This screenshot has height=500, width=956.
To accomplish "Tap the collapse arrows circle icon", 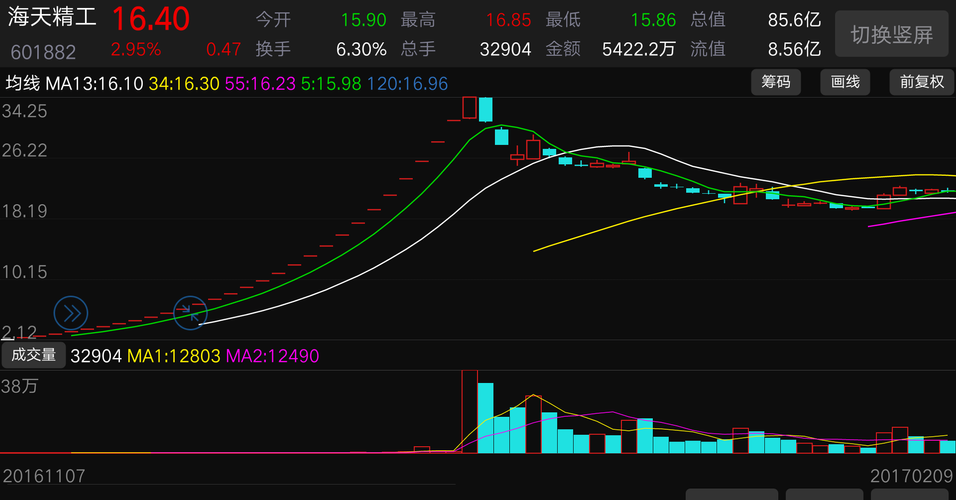I will (x=190, y=313).
